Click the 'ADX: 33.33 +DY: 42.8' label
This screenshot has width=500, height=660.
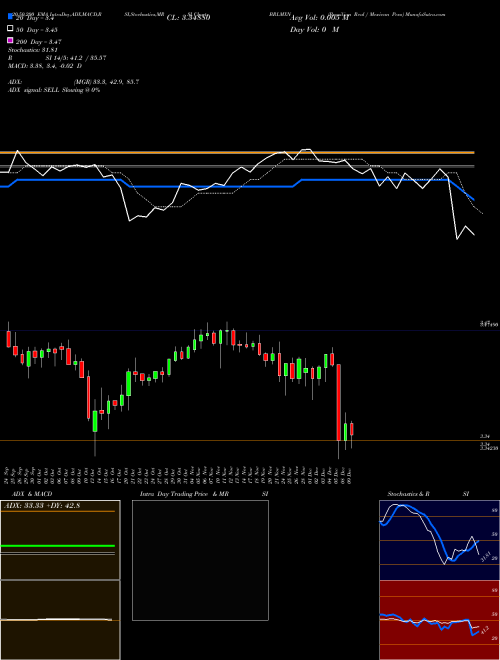coord(41,506)
